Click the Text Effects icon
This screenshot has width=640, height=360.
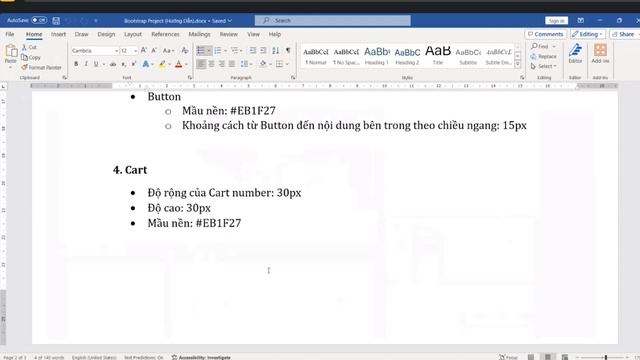pyautogui.click(x=146, y=64)
